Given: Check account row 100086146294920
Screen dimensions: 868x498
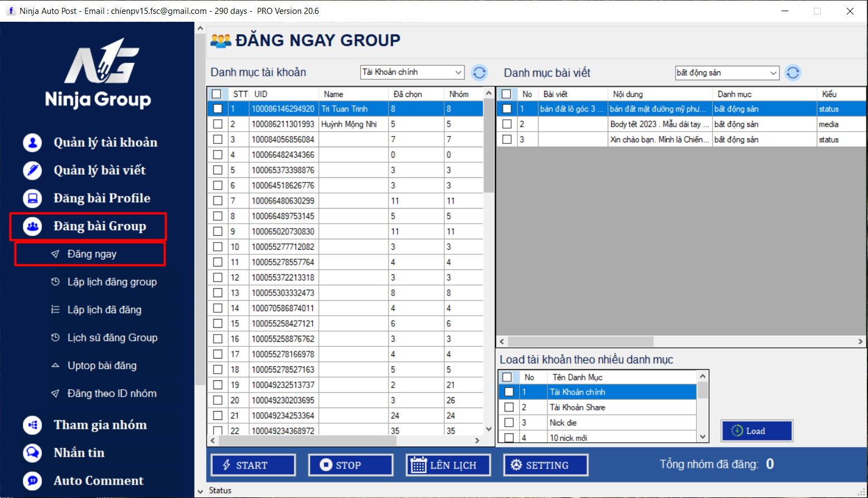Looking at the screenshot, I should point(218,109).
